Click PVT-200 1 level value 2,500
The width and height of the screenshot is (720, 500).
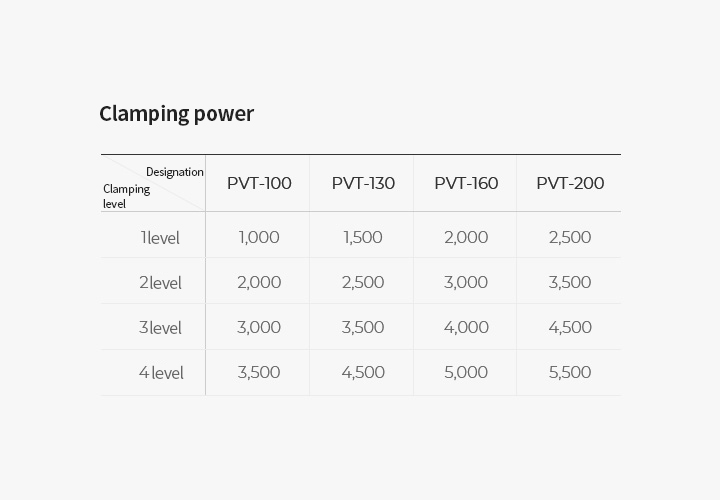(570, 237)
